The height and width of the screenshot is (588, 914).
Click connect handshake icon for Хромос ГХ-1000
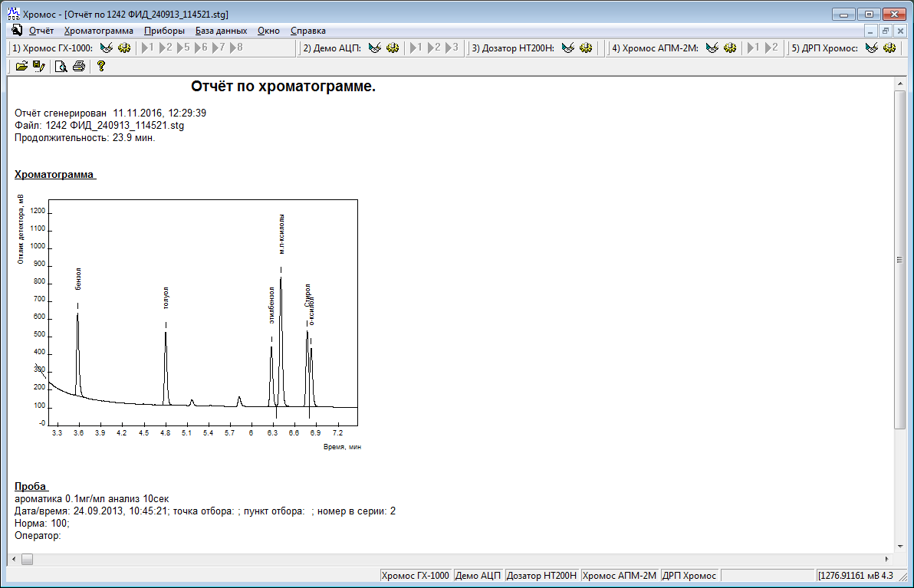[x=107, y=48]
